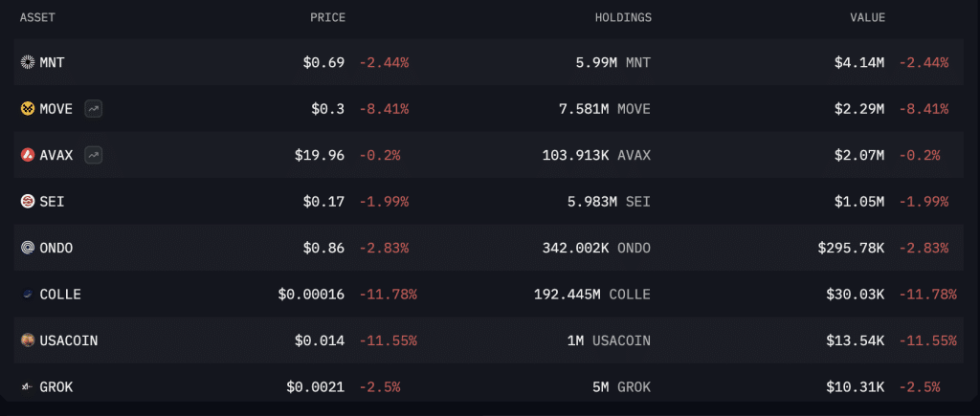Sort by the ASSET column header
The image size is (980, 416).
point(37,17)
